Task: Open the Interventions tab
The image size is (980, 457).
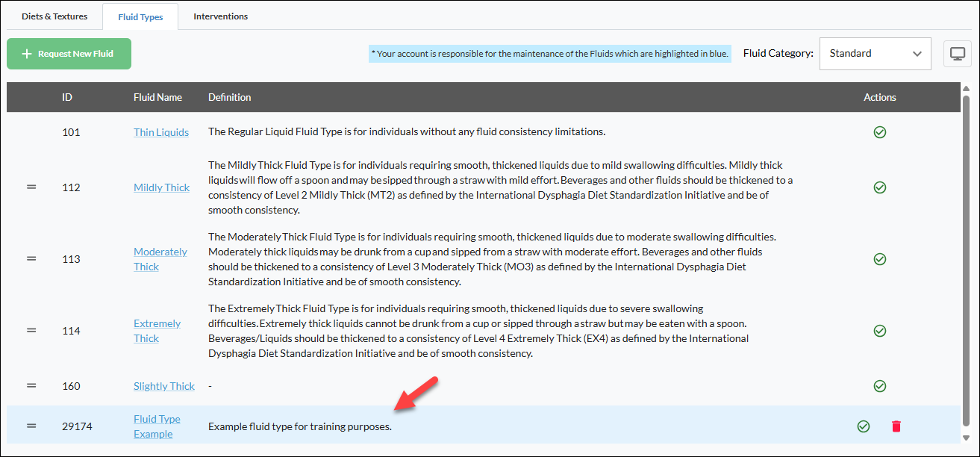Action: 220,16
